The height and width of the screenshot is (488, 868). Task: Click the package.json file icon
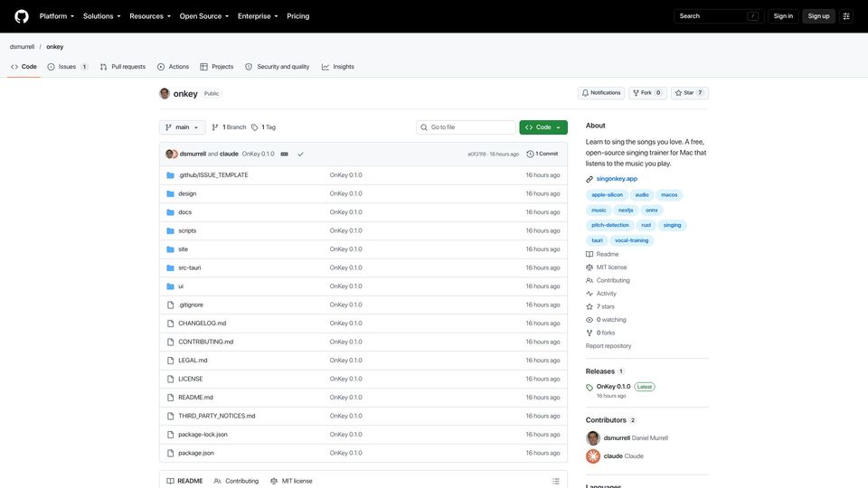171,453
